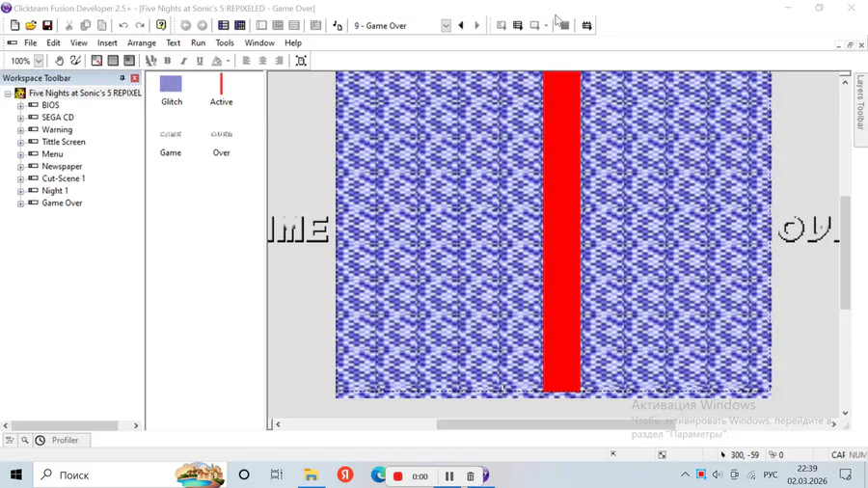
Task: Open the Edit menu
Action: (53, 42)
